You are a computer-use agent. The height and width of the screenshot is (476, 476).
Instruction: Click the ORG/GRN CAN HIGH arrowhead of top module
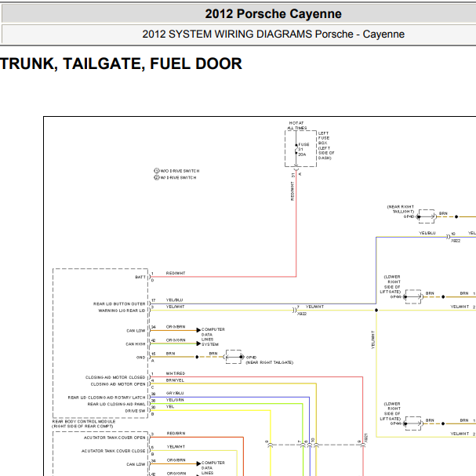click(198, 343)
